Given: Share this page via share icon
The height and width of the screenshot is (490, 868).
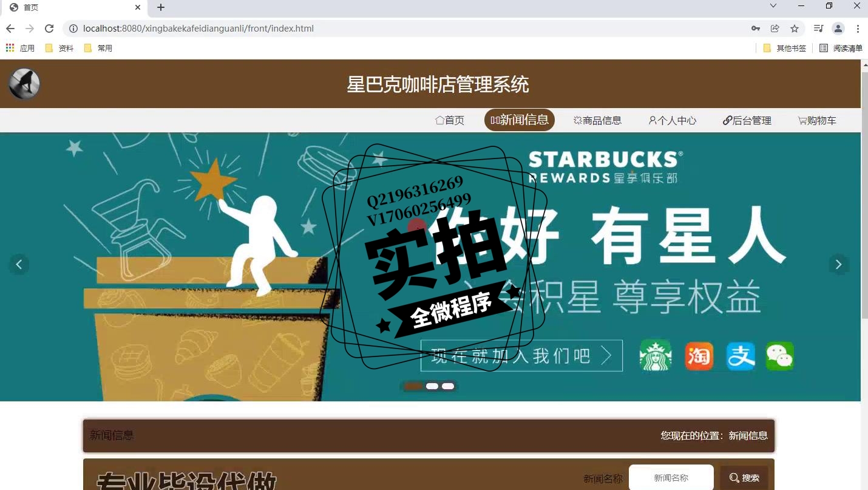Looking at the screenshot, I should coord(775,29).
